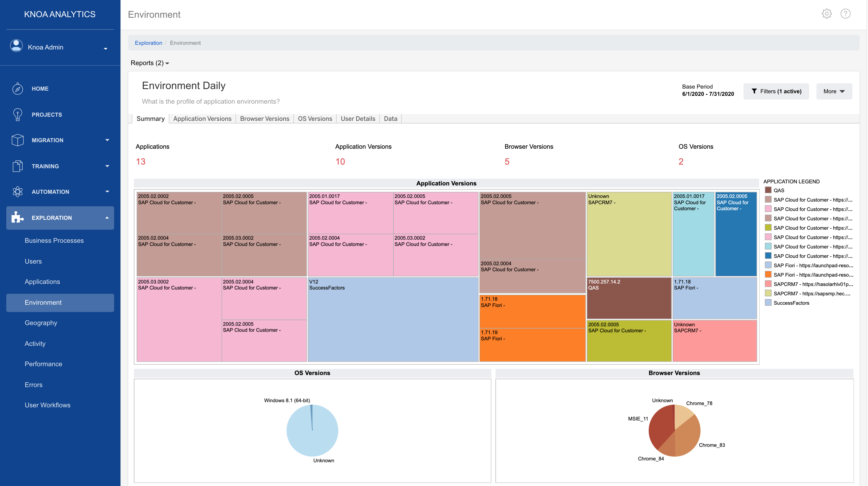Open Filters (1 active) button
Screen dimensions: 868x486
776,91
